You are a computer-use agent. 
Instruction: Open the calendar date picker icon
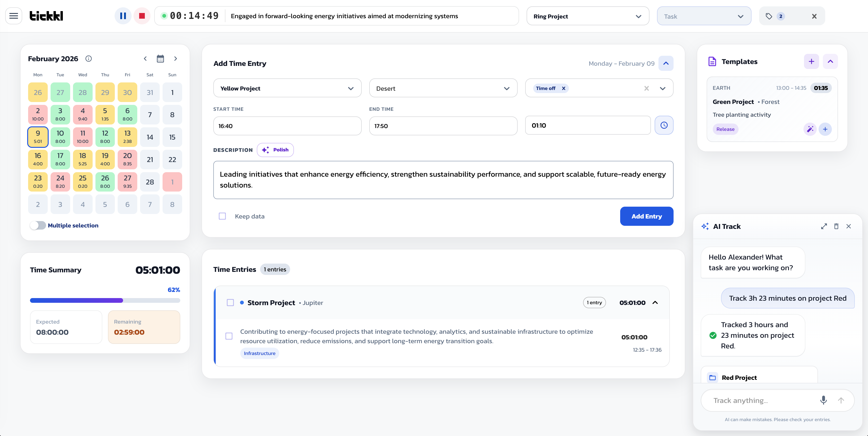coord(160,59)
